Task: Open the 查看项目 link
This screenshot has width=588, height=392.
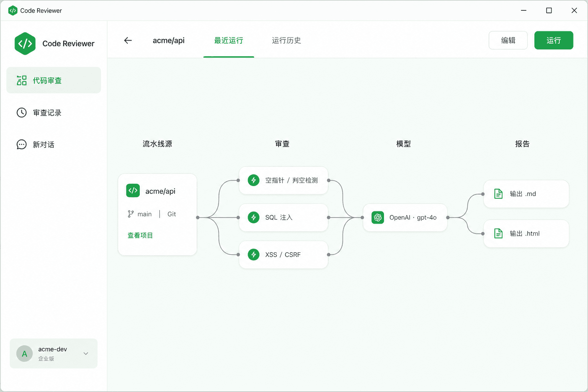Action: point(140,235)
